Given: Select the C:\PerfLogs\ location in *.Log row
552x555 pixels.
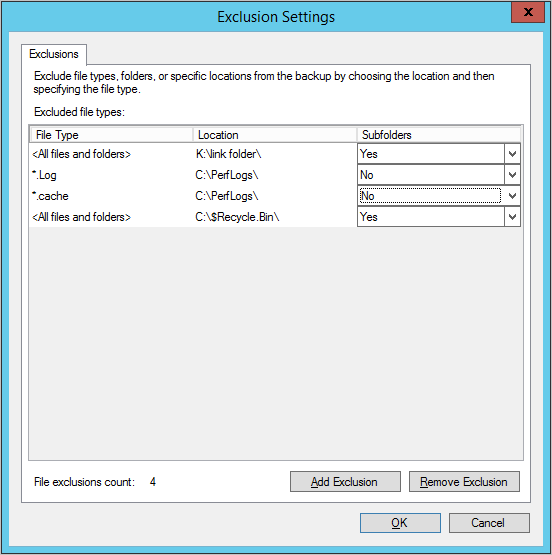Looking at the screenshot, I should [x=227, y=175].
